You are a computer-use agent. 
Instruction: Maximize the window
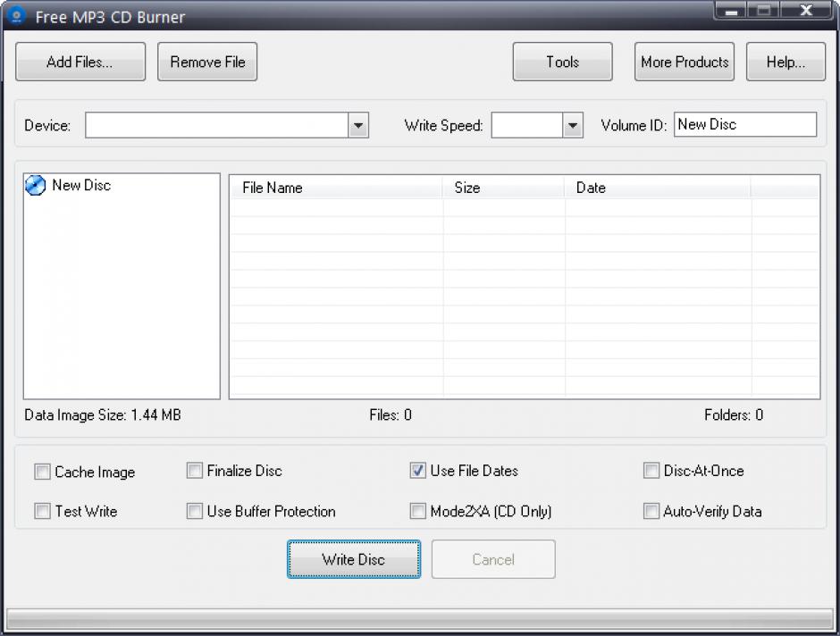click(764, 11)
